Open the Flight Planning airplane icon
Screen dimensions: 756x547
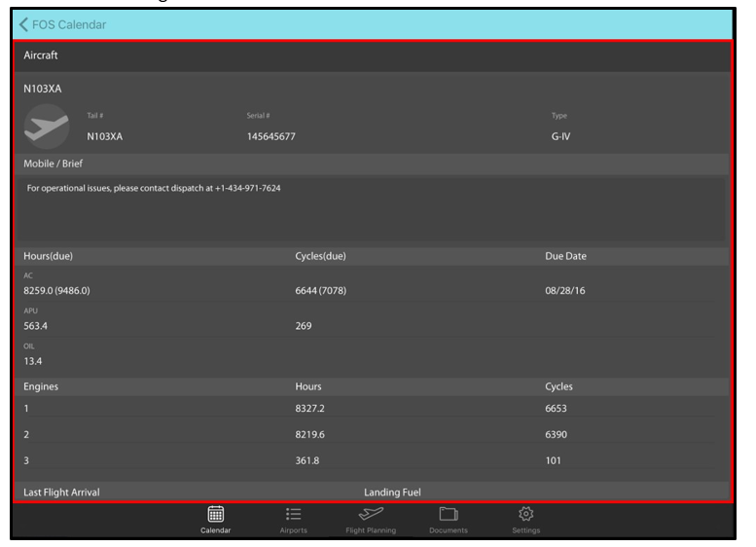(x=370, y=514)
